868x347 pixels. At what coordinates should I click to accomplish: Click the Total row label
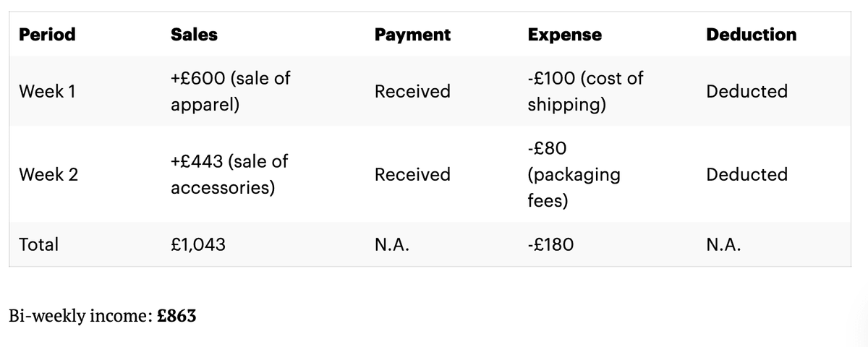click(x=39, y=245)
